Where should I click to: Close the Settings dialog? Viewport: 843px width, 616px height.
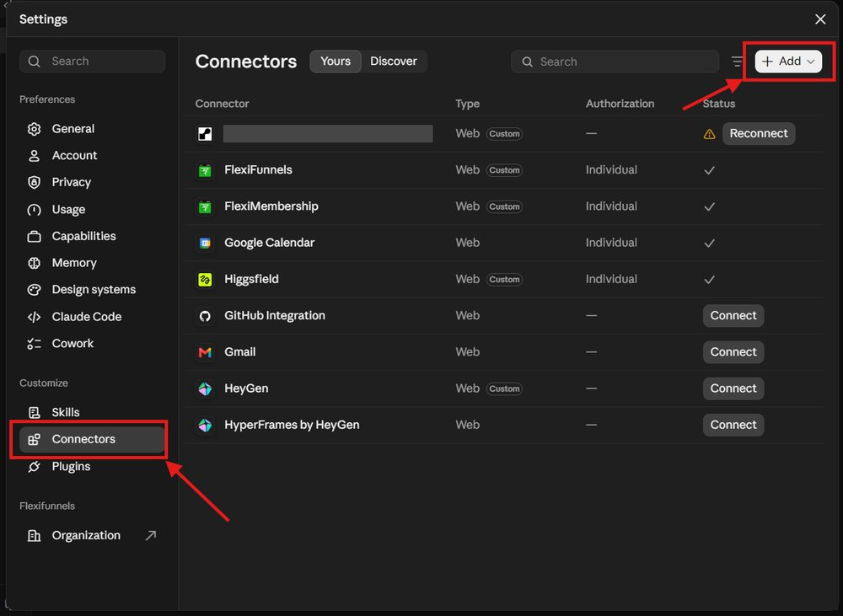[820, 19]
